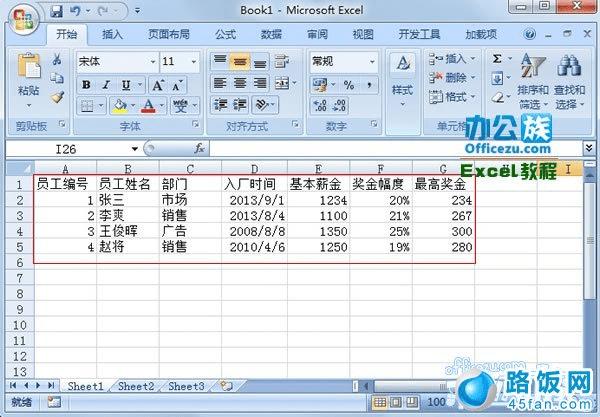Open the font size 11 dropdown

click(x=194, y=62)
